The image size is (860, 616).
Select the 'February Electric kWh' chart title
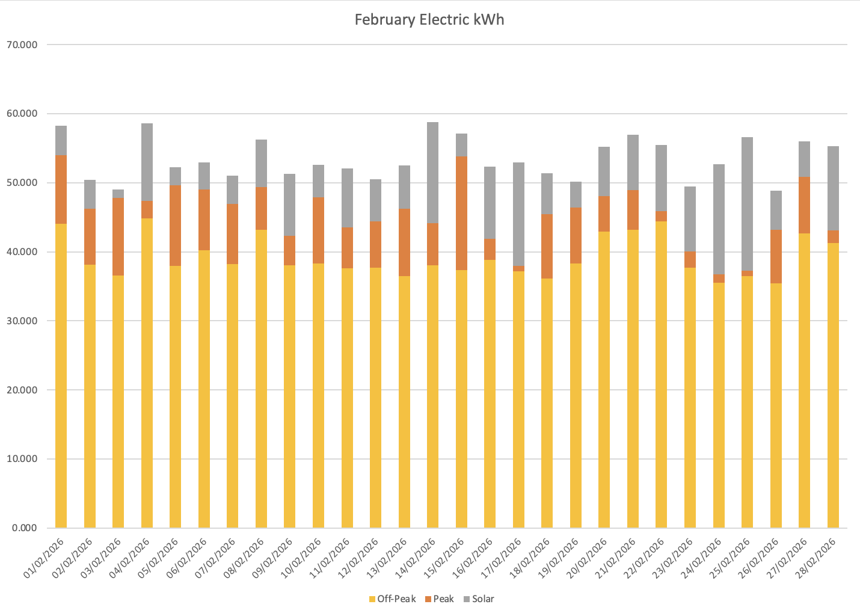[429, 20]
